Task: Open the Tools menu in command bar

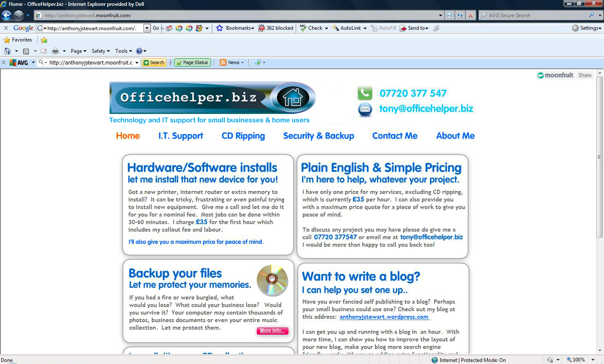Action: click(x=123, y=51)
